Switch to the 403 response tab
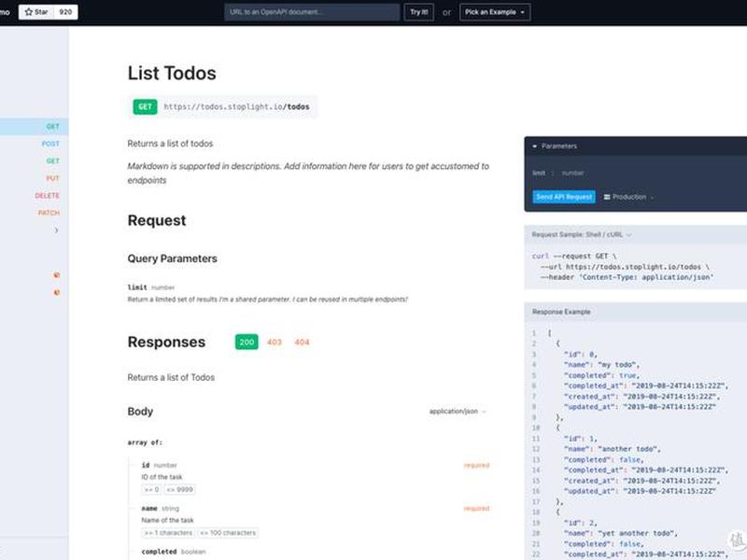The height and width of the screenshot is (560, 747). (x=275, y=342)
